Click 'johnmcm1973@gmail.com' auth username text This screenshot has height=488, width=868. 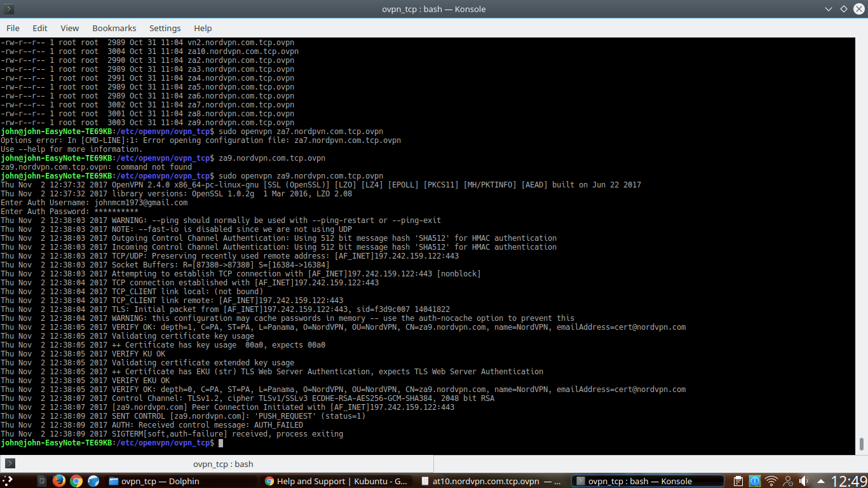click(141, 203)
